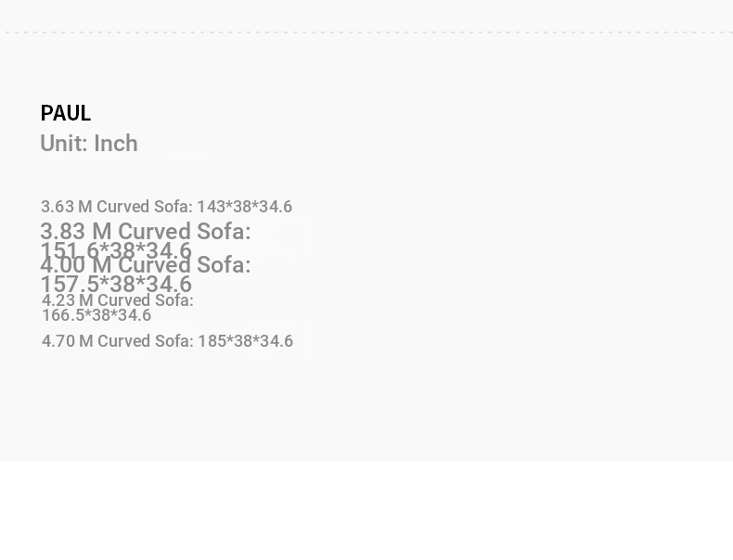Select the 151.6*38*34.6 dimensions text
Screen dimensions: 733x560
116,251
